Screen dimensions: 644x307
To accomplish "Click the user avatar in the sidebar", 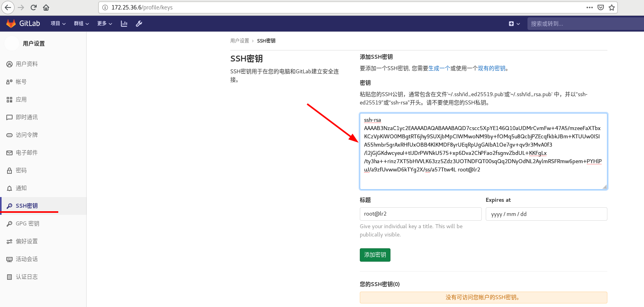I will 11,43.
